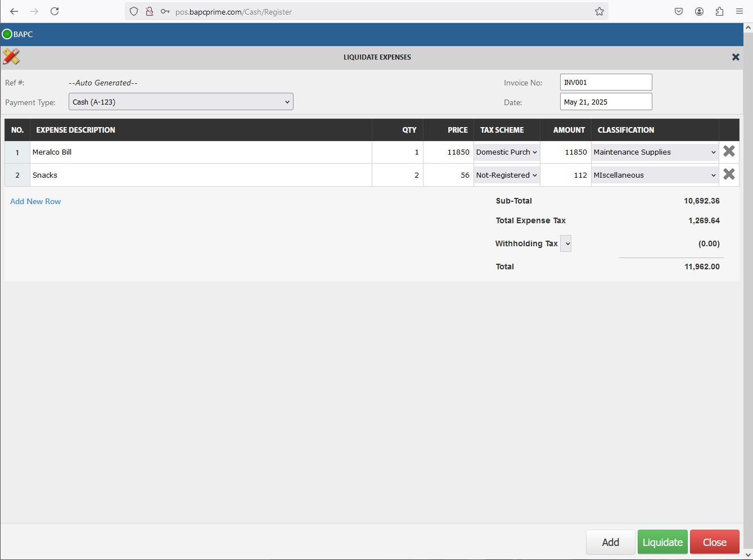753x560 pixels.
Task: Open Tax Scheme dropdown for Meralco Bill
Action: (x=506, y=152)
